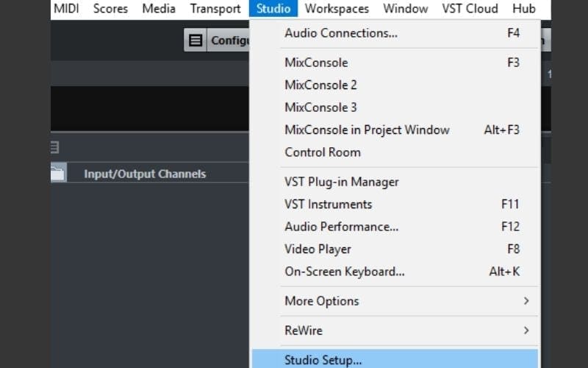Open MixConsole from the Studio menu
Viewport: 588px width, 368px height.
tap(395, 63)
